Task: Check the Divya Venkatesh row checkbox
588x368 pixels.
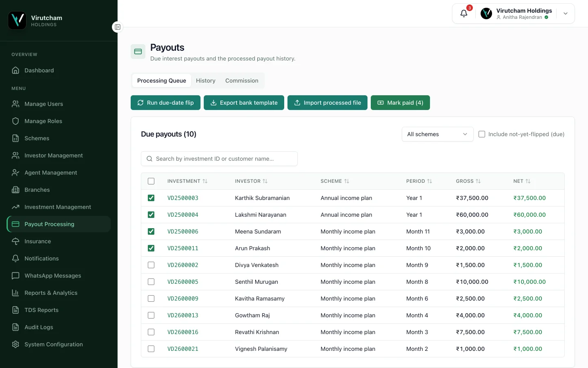Action: point(151,265)
